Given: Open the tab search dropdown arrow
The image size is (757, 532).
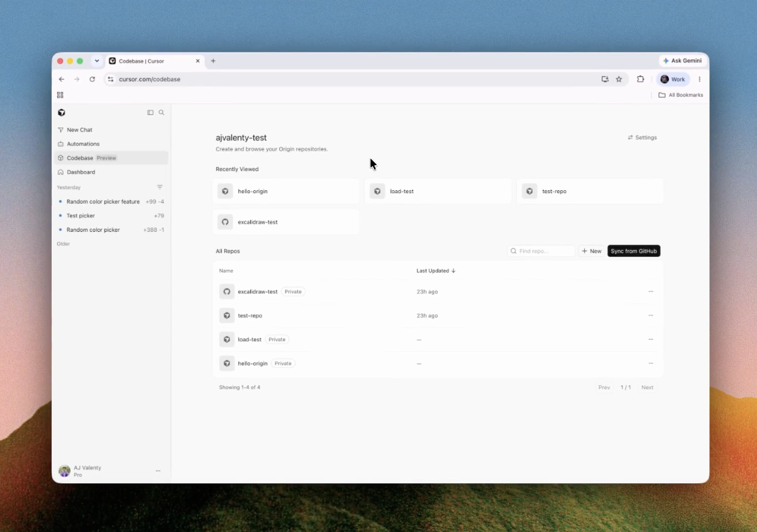Looking at the screenshot, I should click(x=96, y=61).
